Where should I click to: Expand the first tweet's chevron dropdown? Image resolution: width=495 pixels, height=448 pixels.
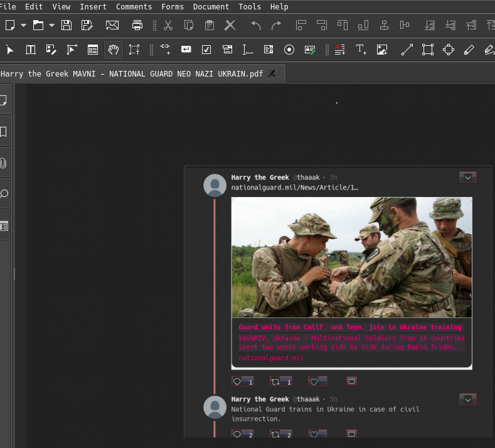tap(468, 178)
